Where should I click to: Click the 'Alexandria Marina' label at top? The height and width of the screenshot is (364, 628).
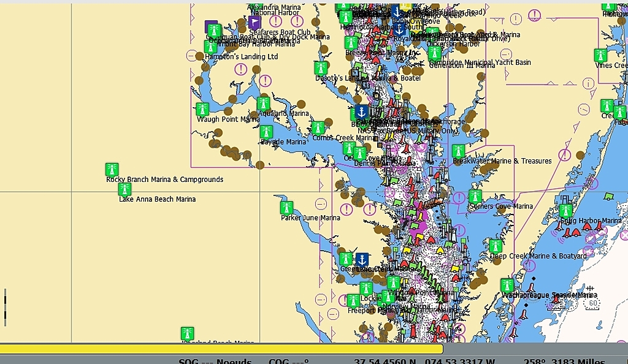(x=274, y=7)
